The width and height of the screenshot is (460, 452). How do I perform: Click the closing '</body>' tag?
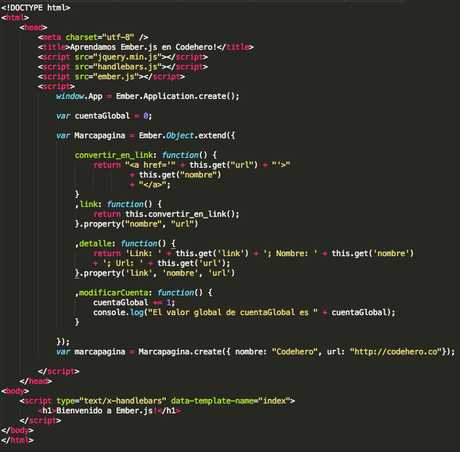click(x=17, y=431)
